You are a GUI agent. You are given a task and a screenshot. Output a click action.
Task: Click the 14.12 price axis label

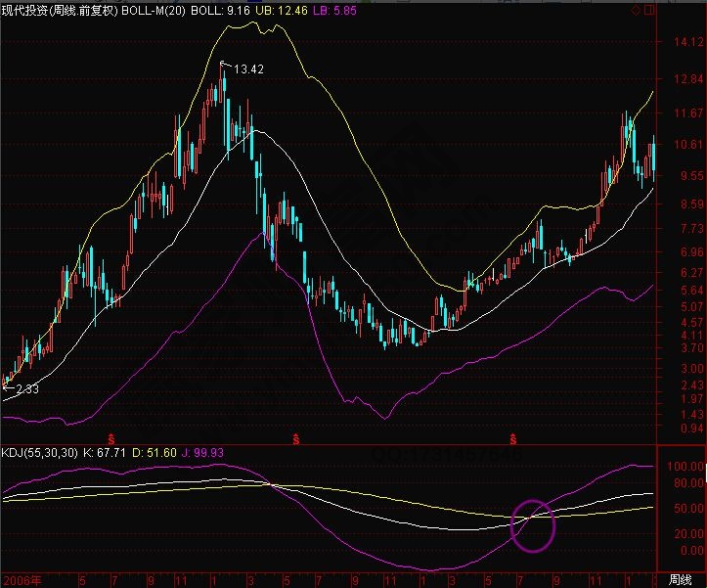tap(684, 42)
